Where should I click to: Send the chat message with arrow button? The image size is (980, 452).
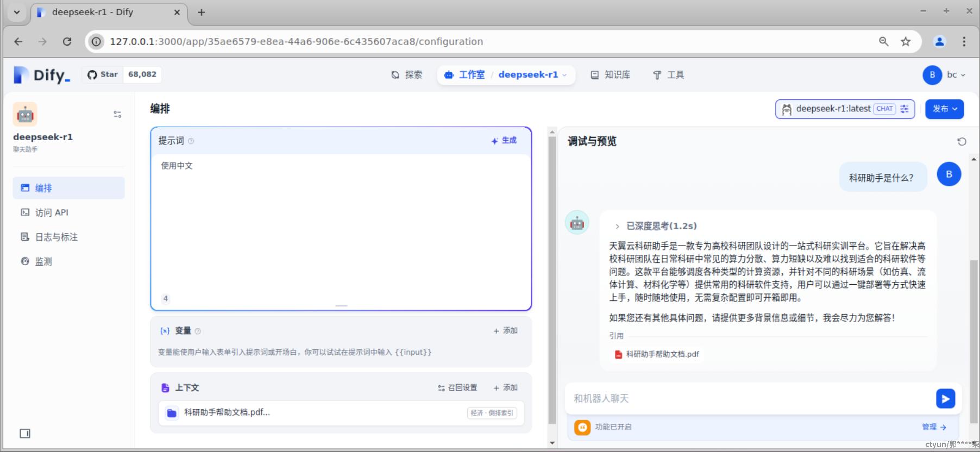point(945,399)
